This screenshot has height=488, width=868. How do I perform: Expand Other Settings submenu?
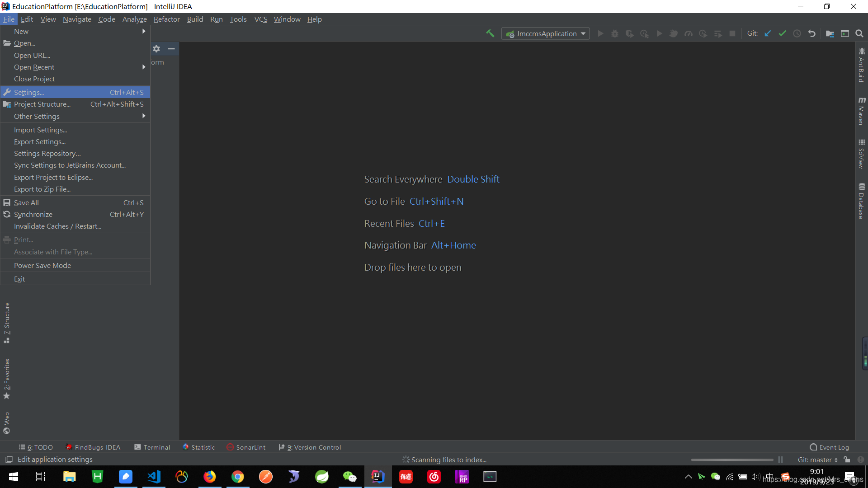tap(75, 116)
